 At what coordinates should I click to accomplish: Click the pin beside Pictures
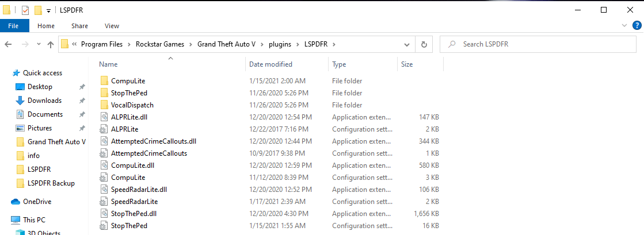click(82, 128)
